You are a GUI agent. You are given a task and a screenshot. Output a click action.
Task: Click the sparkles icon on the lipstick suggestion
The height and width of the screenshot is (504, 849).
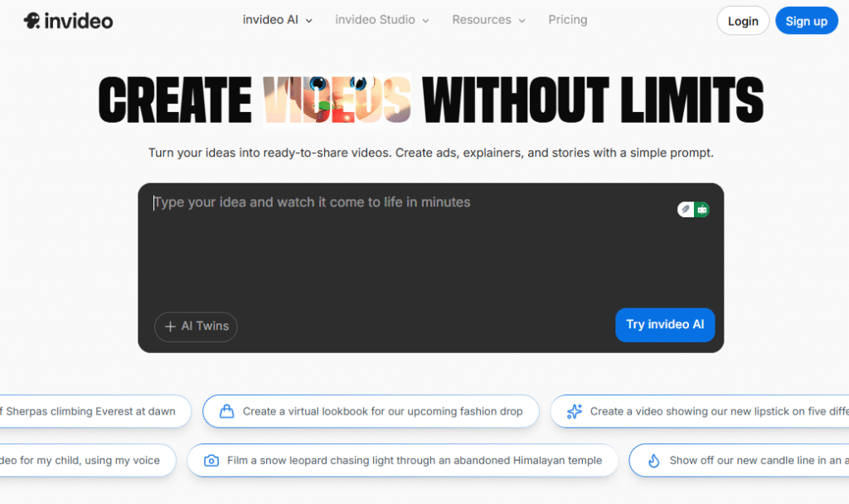574,411
